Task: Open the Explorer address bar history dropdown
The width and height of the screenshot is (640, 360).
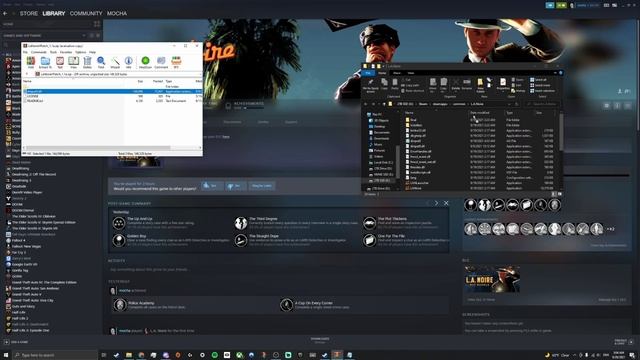Action: pos(510,104)
